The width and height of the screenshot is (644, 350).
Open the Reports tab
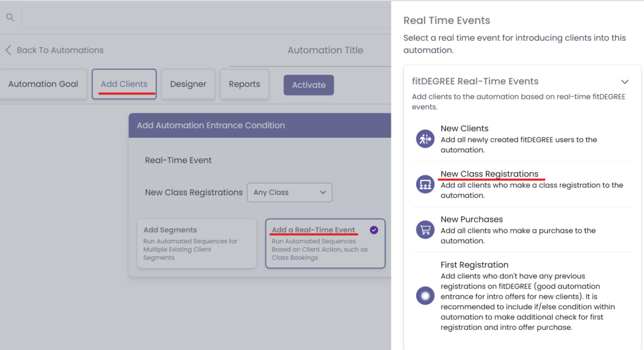click(245, 84)
